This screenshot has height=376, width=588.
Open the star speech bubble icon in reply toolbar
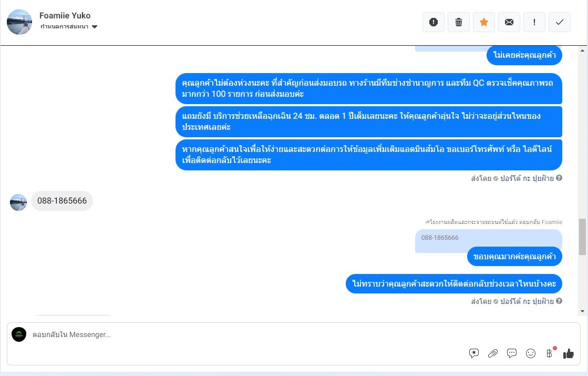coord(474,353)
